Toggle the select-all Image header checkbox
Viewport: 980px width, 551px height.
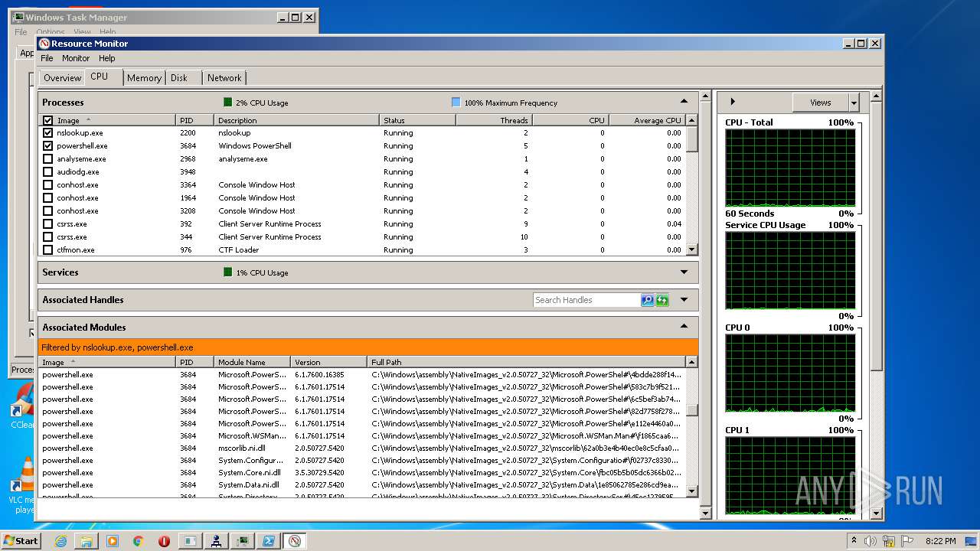coord(48,120)
